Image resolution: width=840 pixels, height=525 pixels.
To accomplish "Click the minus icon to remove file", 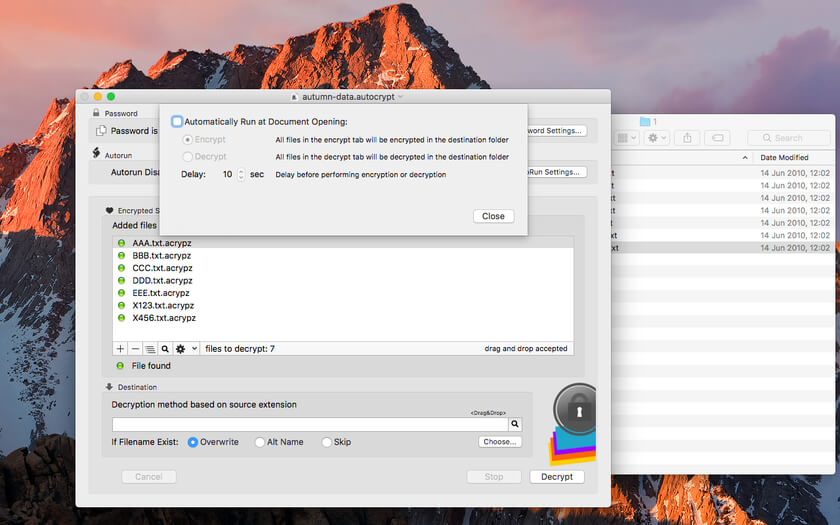I will click(x=136, y=349).
